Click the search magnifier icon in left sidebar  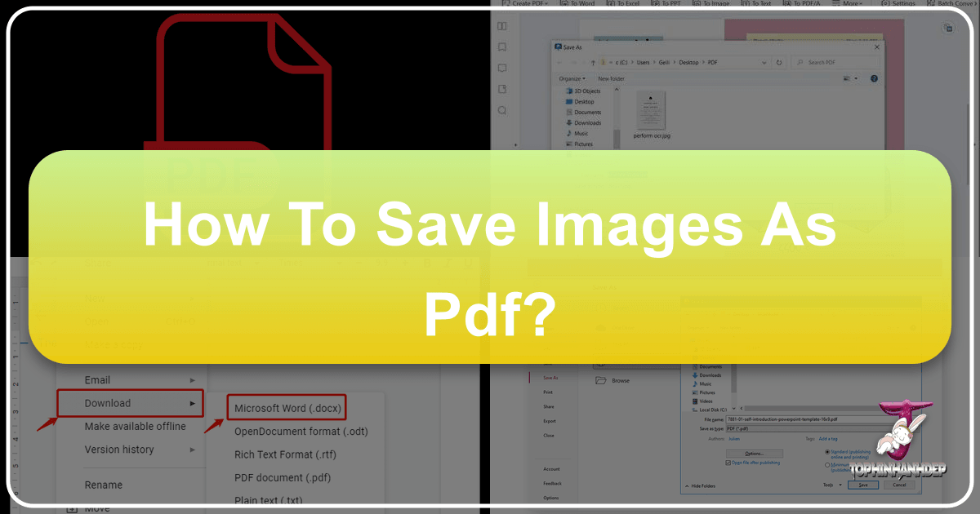tap(503, 110)
